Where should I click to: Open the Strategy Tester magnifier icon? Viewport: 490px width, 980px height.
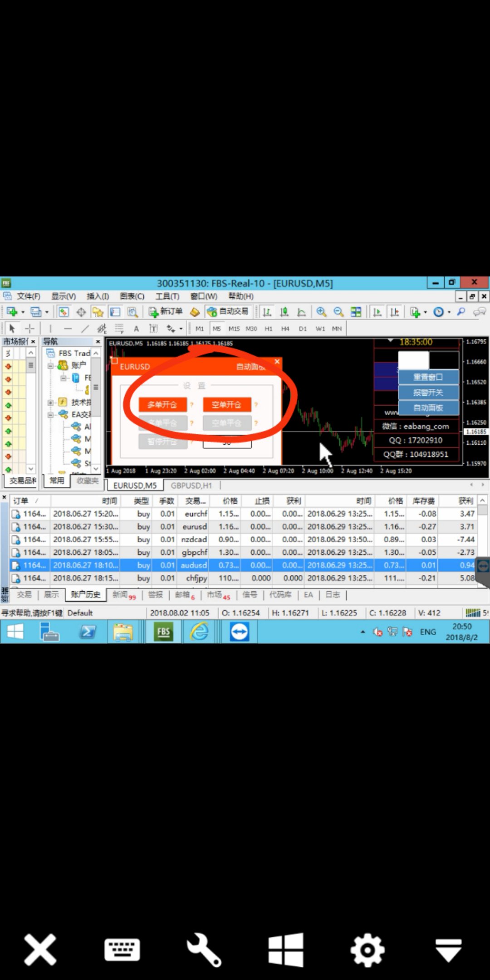132,312
